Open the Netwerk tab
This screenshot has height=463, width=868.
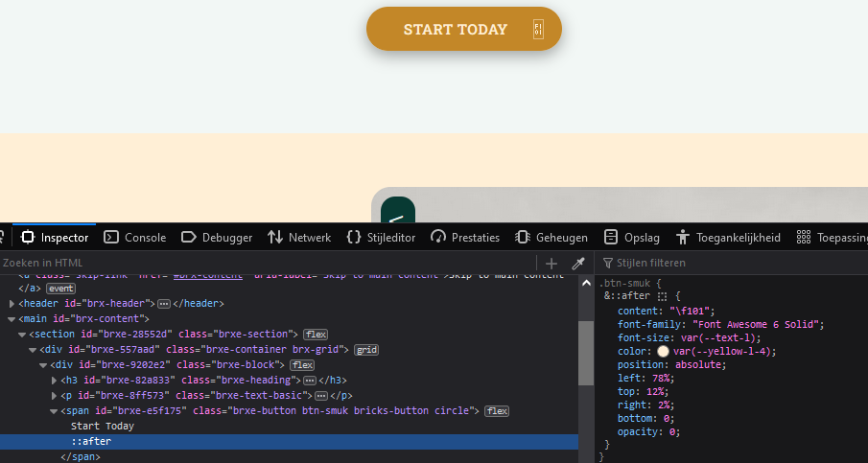point(299,238)
